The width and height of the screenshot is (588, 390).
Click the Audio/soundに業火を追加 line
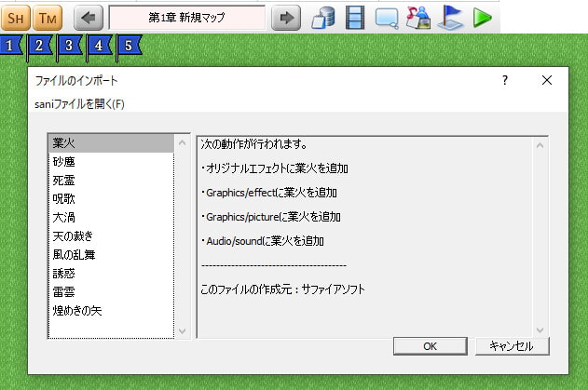pyautogui.click(x=263, y=241)
